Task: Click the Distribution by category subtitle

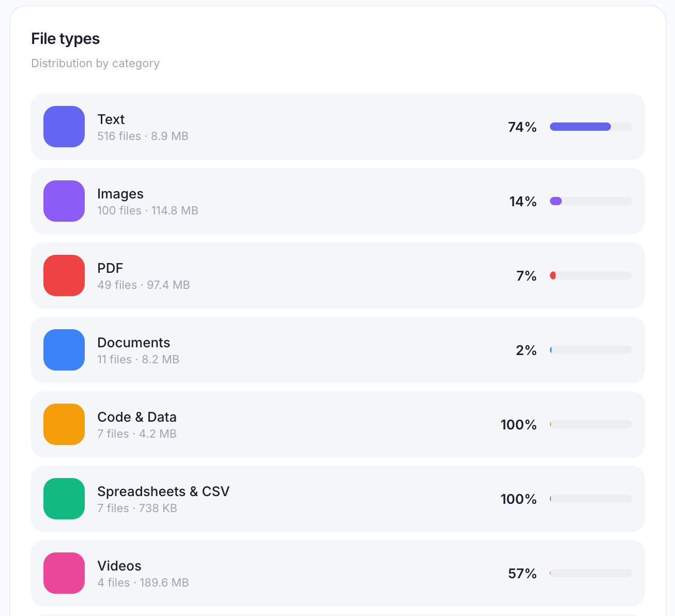Action: pyautogui.click(x=96, y=63)
